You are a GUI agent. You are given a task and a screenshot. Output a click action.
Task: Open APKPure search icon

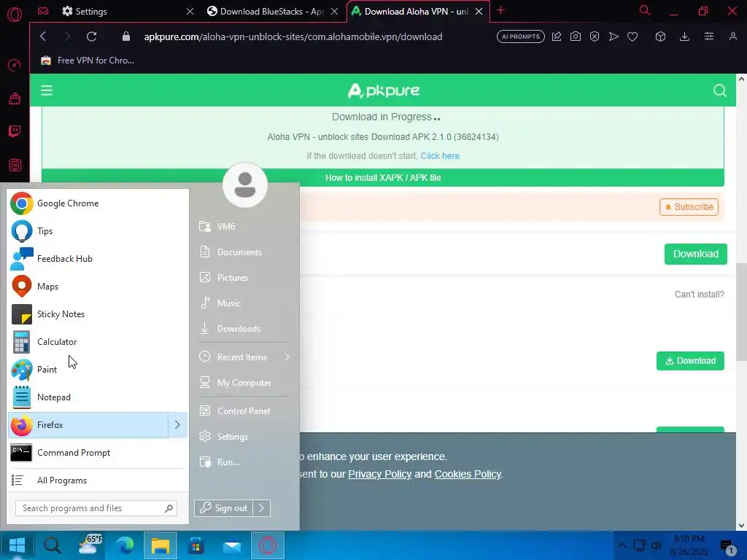pyautogui.click(x=720, y=90)
